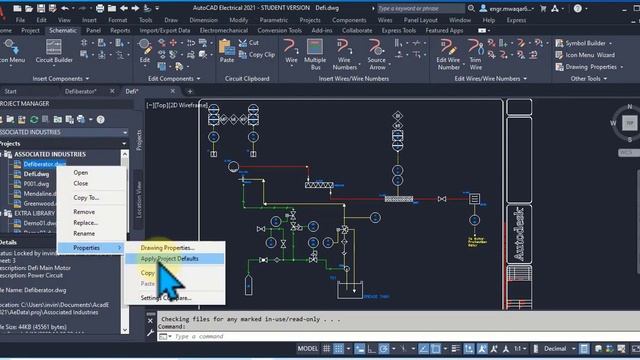The image size is (640, 360).
Task: Click the command line customize wrench icon
Action: tap(150, 333)
